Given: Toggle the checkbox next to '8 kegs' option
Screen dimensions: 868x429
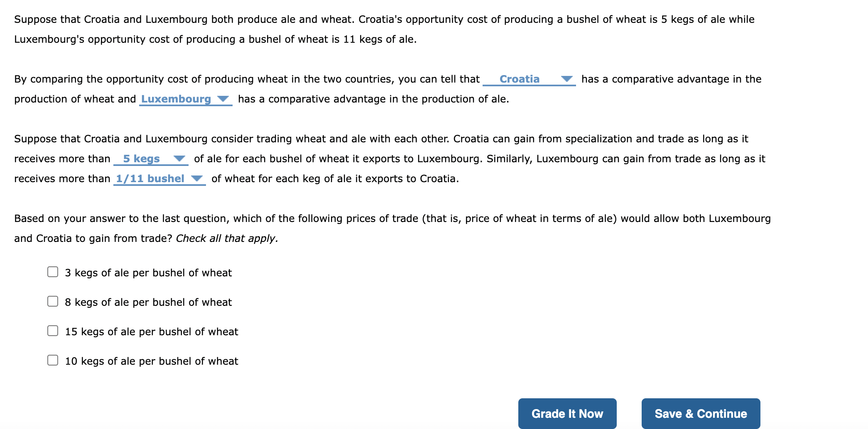Looking at the screenshot, I should [52, 301].
